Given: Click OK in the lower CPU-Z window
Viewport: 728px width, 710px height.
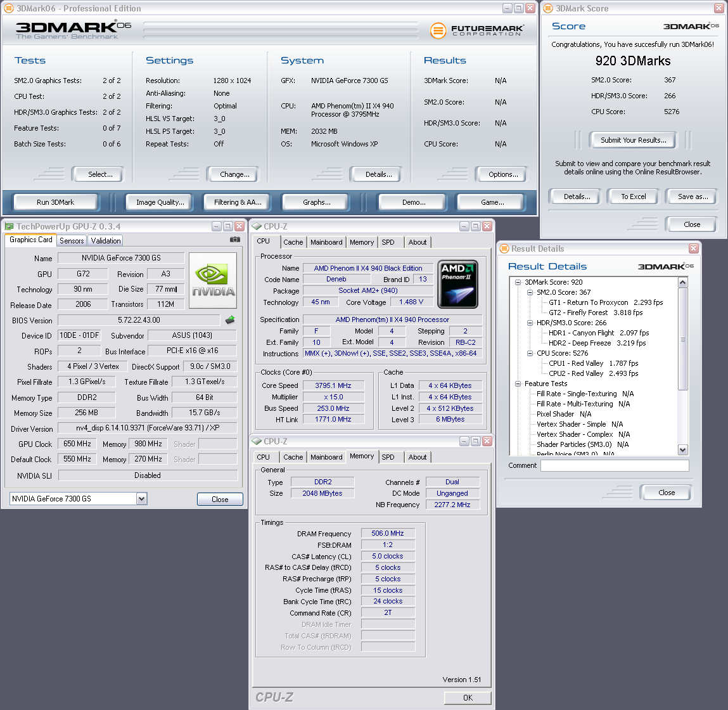Looking at the screenshot, I should (468, 697).
